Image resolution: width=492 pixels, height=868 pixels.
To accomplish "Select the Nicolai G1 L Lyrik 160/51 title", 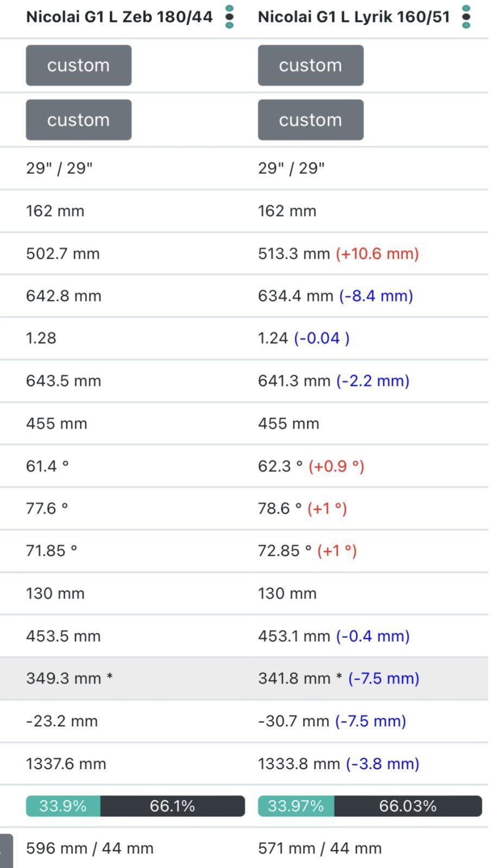I will [x=354, y=17].
